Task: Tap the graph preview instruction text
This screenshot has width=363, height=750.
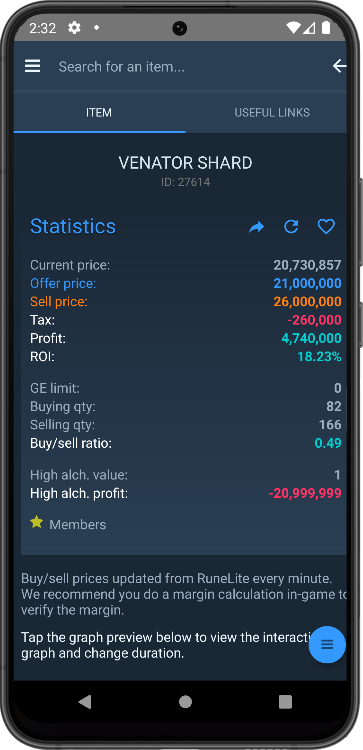Action: click(166, 645)
